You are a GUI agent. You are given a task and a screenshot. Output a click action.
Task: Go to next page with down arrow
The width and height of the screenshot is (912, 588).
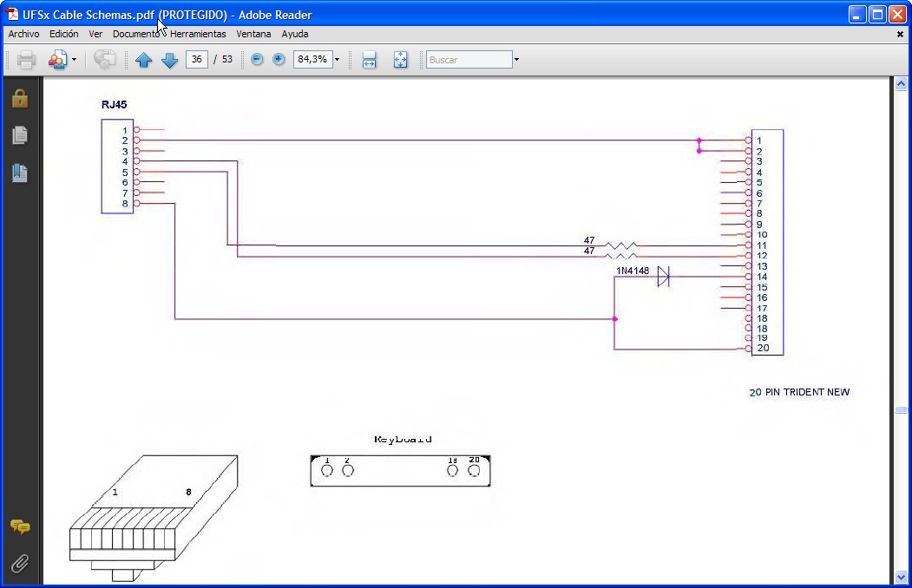pyautogui.click(x=169, y=59)
